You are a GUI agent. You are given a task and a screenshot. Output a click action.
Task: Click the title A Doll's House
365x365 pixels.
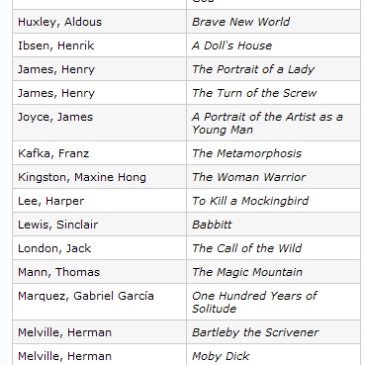[232, 46]
